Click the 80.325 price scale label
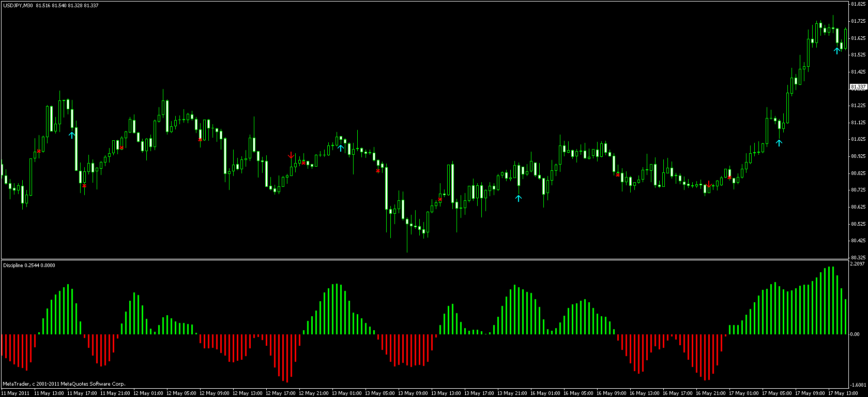Screen dimensions: 868x397 pyautogui.click(x=858, y=257)
